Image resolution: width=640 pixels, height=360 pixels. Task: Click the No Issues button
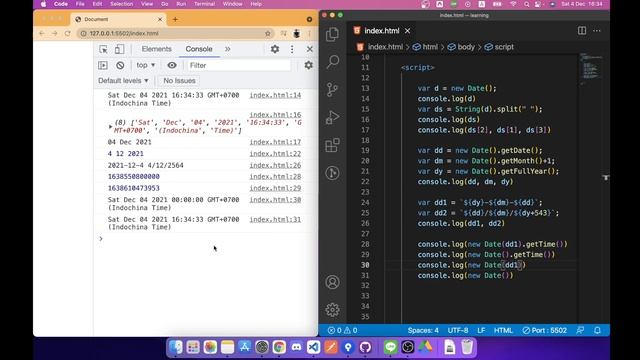(179, 81)
